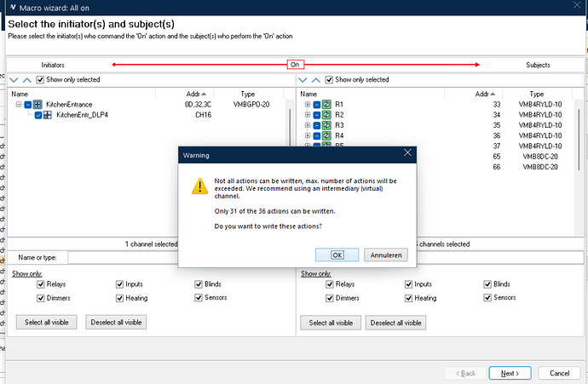Uncheck the KitchenEntr_DLP4 checkbox
Viewport: 588px width, 384px height.
[x=38, y=115]
